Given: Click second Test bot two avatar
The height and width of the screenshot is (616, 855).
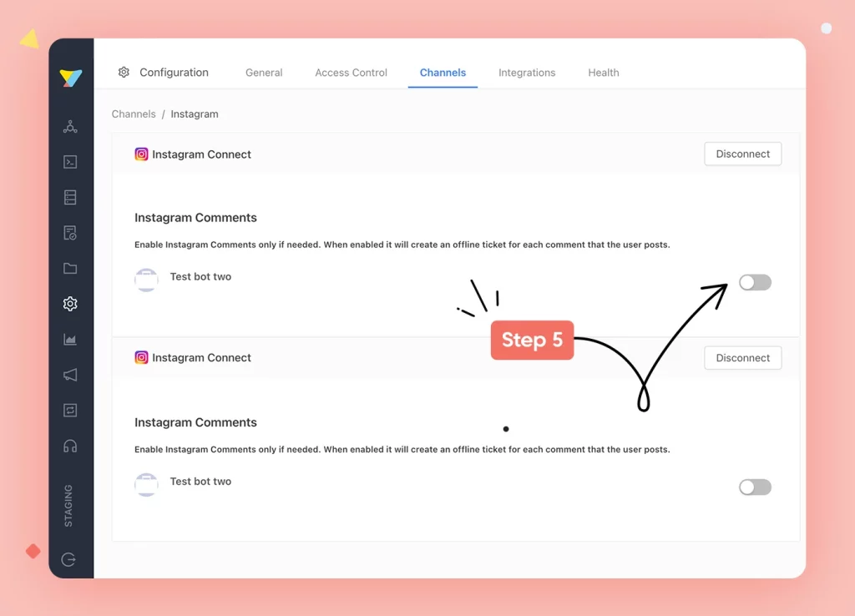Looking at the screenshot, I should [146, 485].
